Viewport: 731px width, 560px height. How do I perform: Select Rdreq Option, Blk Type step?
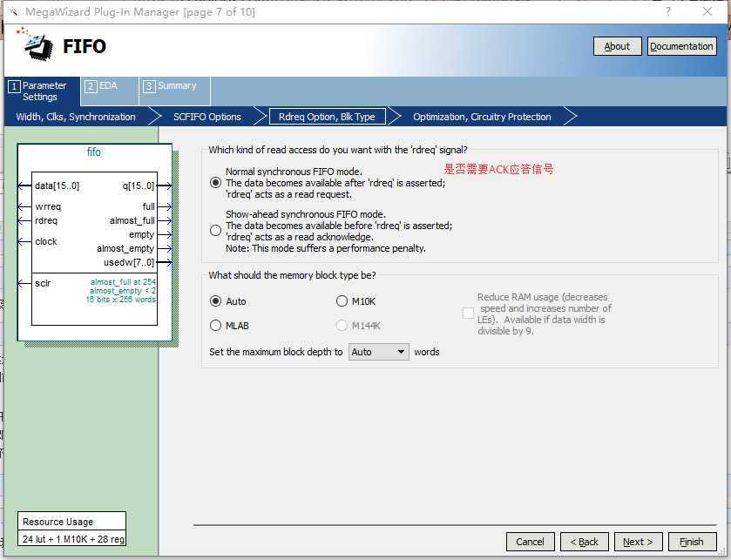point(327,117)
